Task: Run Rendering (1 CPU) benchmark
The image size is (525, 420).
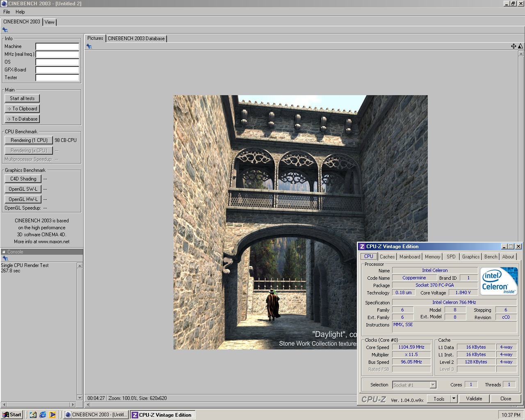Action: tap(29, 140)
